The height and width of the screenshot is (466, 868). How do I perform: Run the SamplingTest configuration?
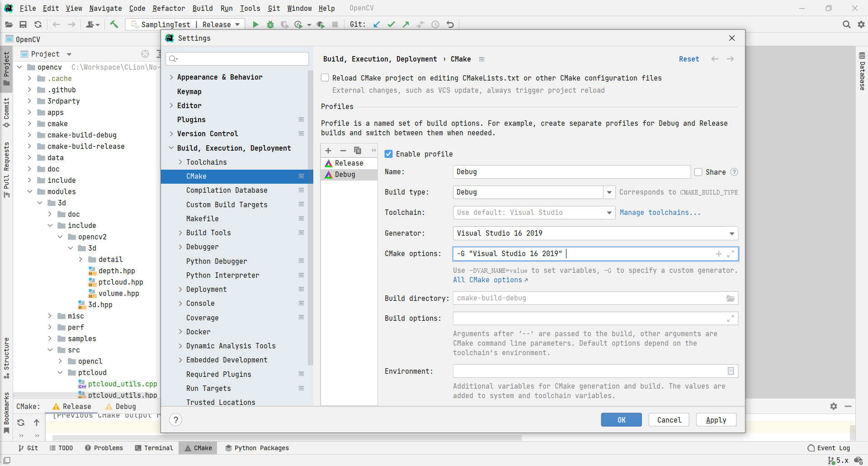point(255,24)
